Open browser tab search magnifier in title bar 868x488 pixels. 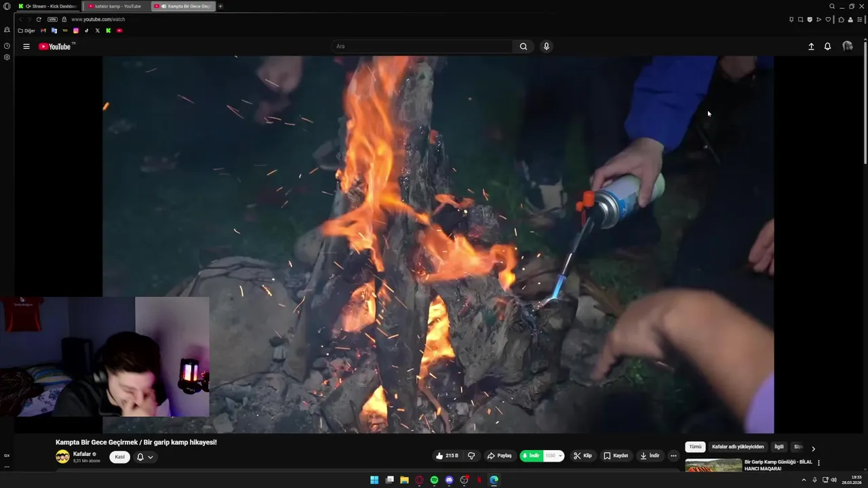click(832, 6)
